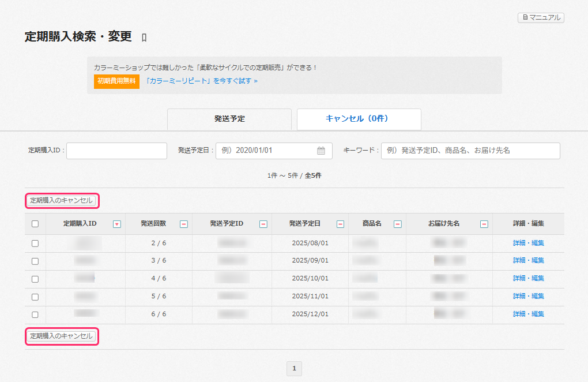Click sort icon in 定期購入ID column header
Image resolution: width=588 pixels, height=382 pixels.
coord(117,224)
